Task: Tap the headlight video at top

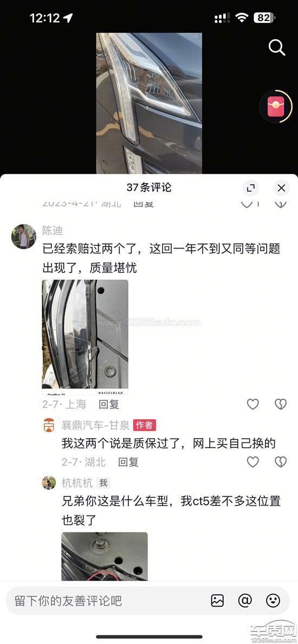Action: (x=149, y=103)
